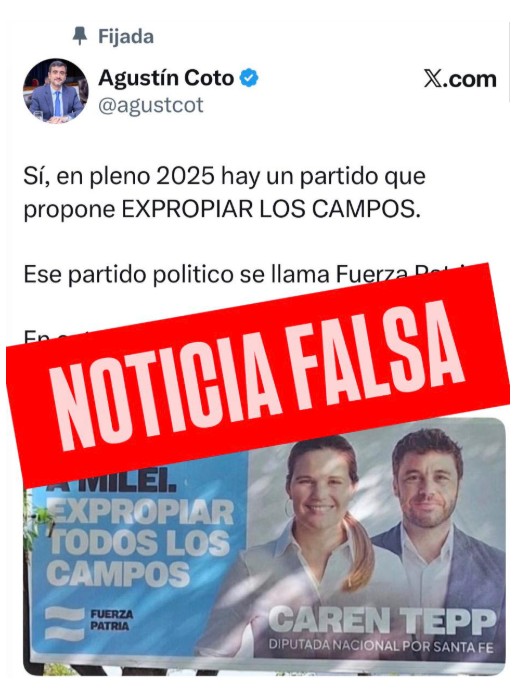The width and height of the screenshot is (518, 693).
Task: Click the Fuerza Patria flag stripes logo
Action: (x=65, y=623)
